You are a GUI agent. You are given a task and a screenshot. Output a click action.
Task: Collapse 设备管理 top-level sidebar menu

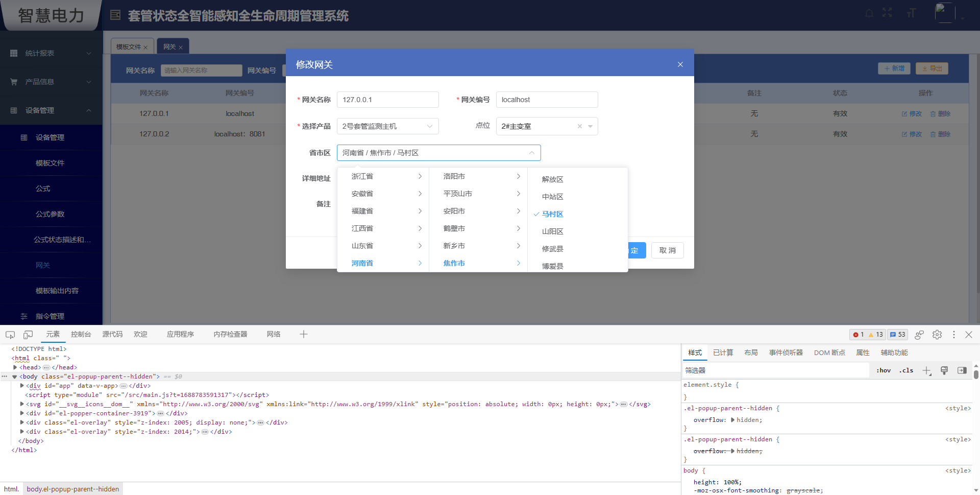[51, 110]
